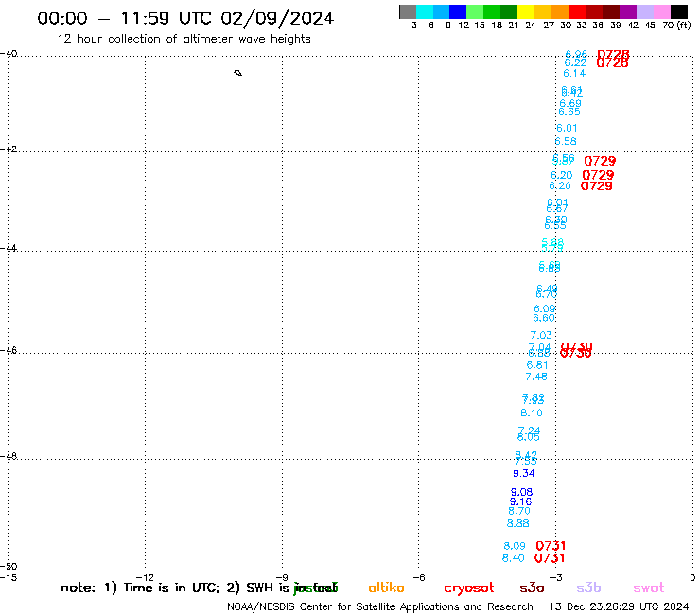Viewport: 700px width, 615px height.
Task: Click the wave height value 6.14
Action: [x=574, y=73]
